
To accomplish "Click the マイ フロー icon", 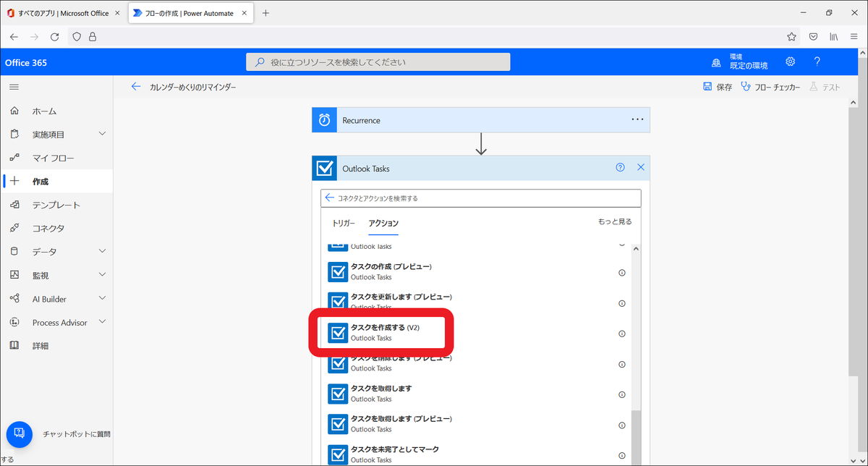I will click(x=14, y=158).
